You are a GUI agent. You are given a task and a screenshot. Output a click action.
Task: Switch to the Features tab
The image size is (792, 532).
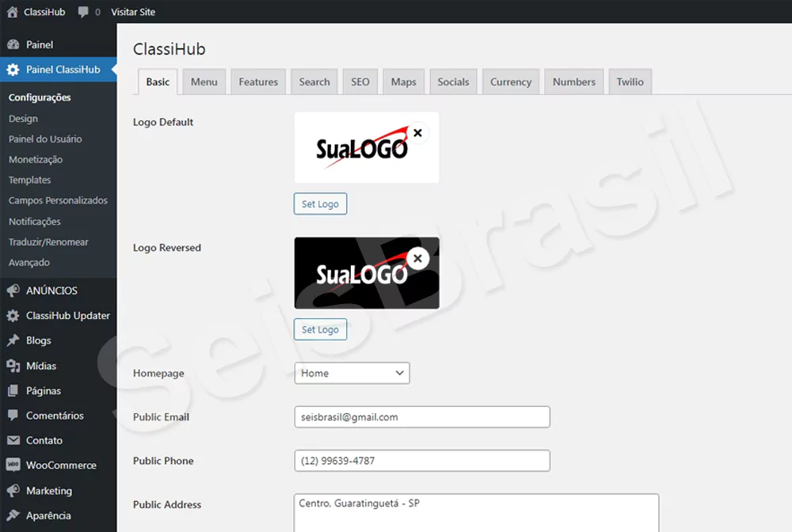pyautogui.click(x=258, y=82)
